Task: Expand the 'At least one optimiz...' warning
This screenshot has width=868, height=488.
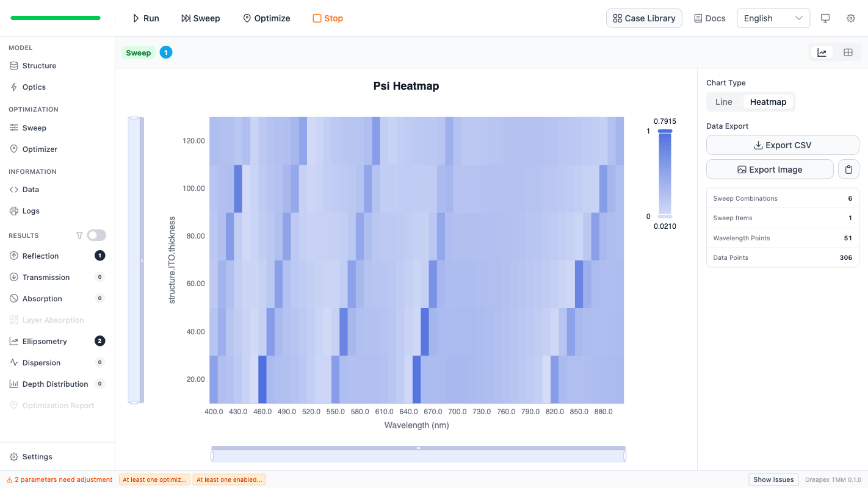Action: click(154, 480)
